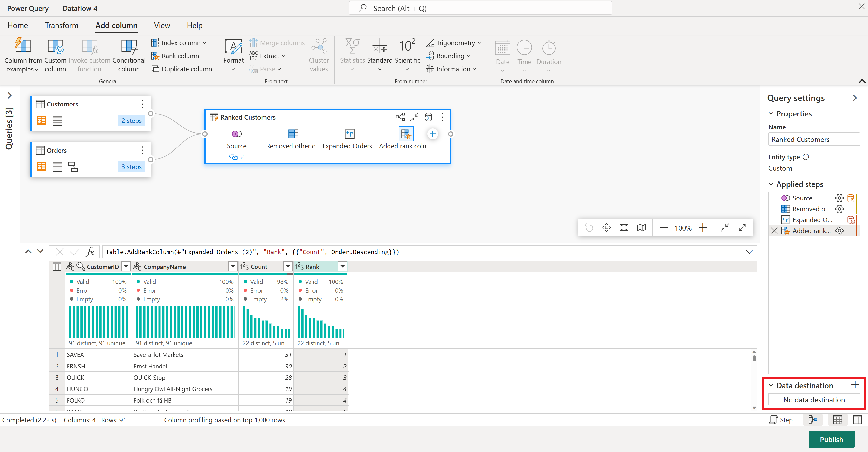Open the Count column filter dropdown

click(287, 267)
